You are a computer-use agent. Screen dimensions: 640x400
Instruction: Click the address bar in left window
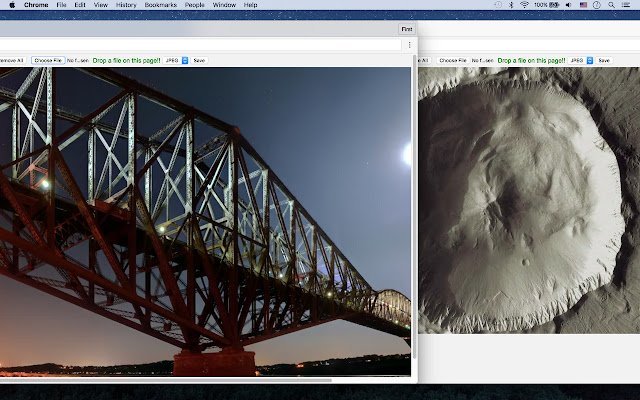(200, 45)
